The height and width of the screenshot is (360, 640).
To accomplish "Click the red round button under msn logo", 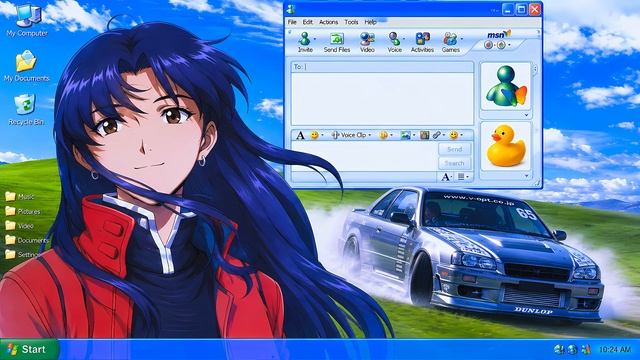I will click(x=489, y=45).
